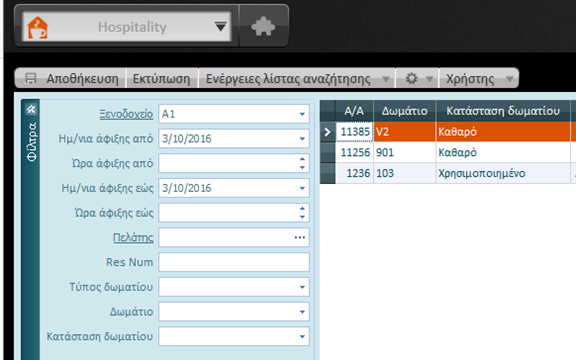The image size is (576, 360).
Task: Open the Χρήστης menu
Action: click(470, 78)
